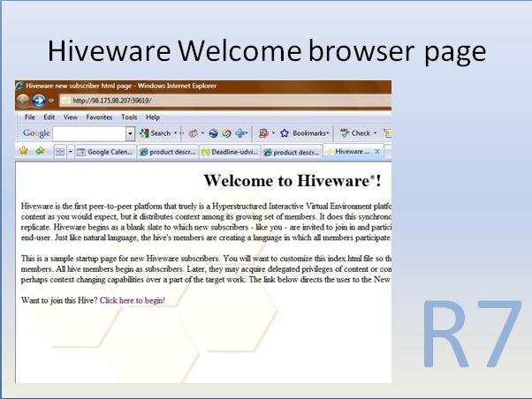
Task: Expand the Search button options arrow
Action: pos(175,133)
